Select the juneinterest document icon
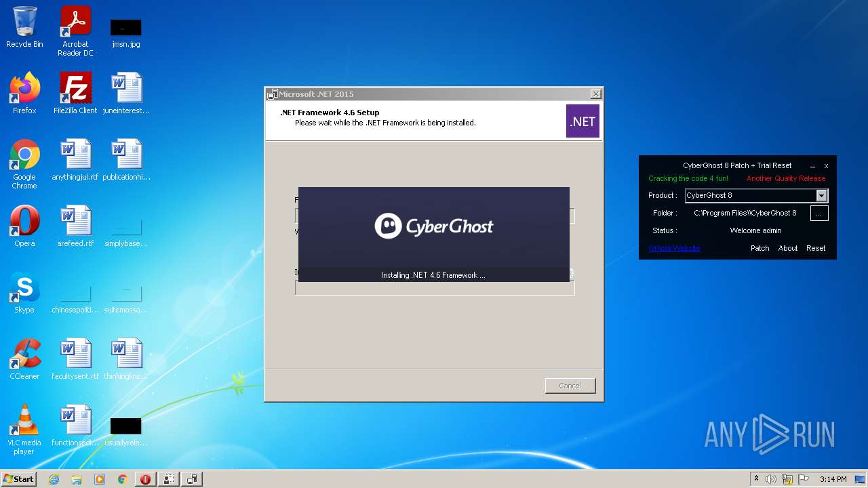868x488 pixels. [x=126, y=94]
